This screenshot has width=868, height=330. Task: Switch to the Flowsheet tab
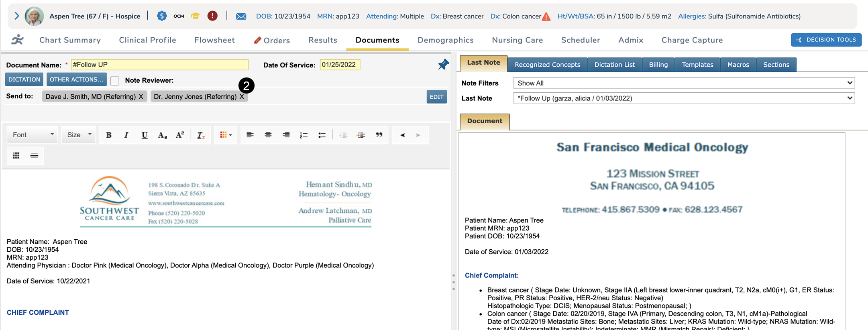coord(214,40)
